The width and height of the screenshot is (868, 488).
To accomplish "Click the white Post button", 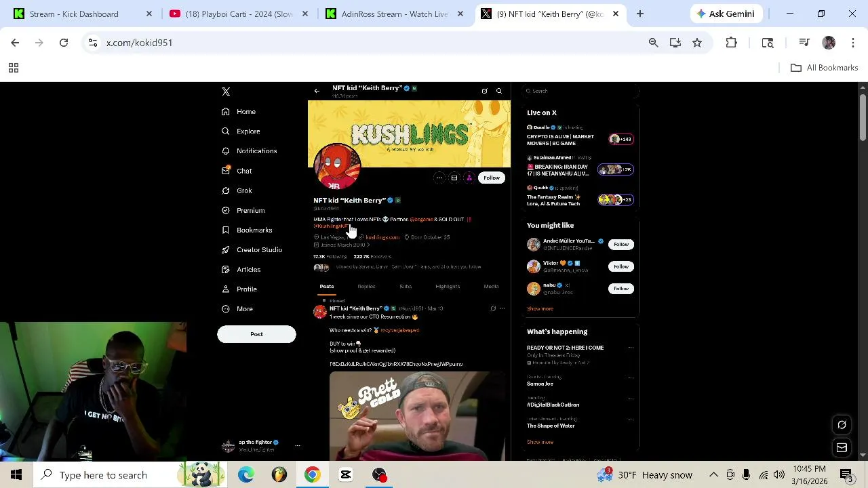I will [x=256, y=334].
